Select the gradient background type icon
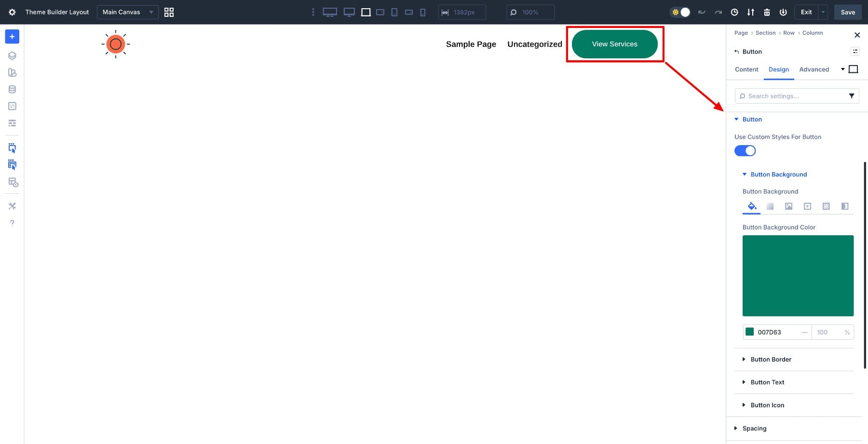 [x=770, y=206]
